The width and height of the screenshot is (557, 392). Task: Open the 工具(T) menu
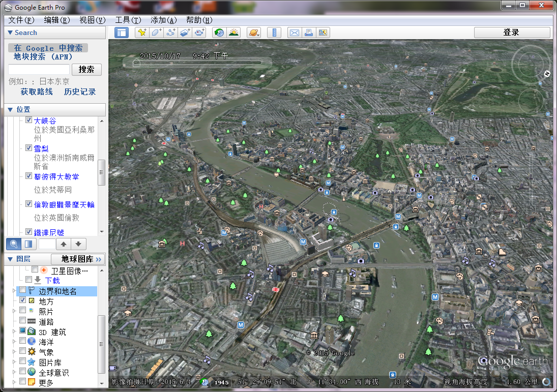point(128,20)
